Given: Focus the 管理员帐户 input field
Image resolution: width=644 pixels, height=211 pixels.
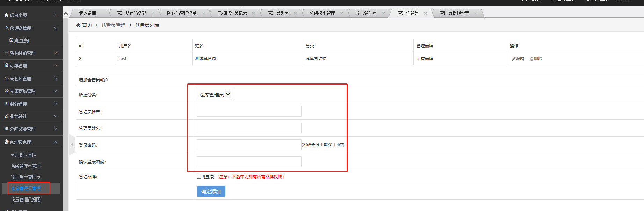Looking at the screenshot, I should coord(249,111).
